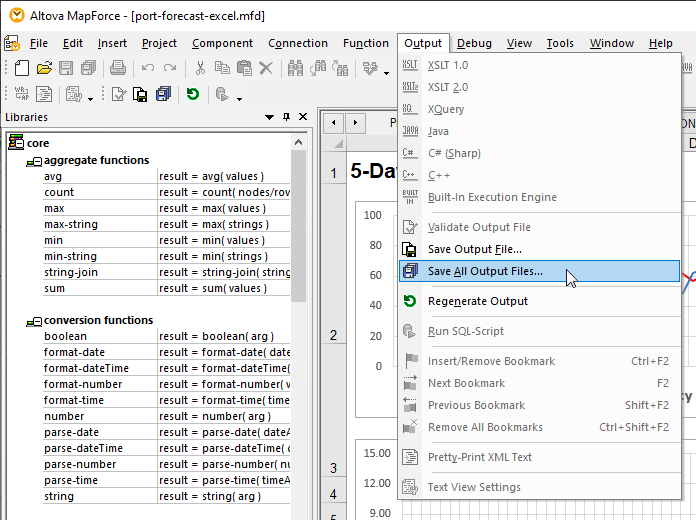Click the Save All Output Files toolbar icon
Screen dimensions: 696x520
click(162, 95)
